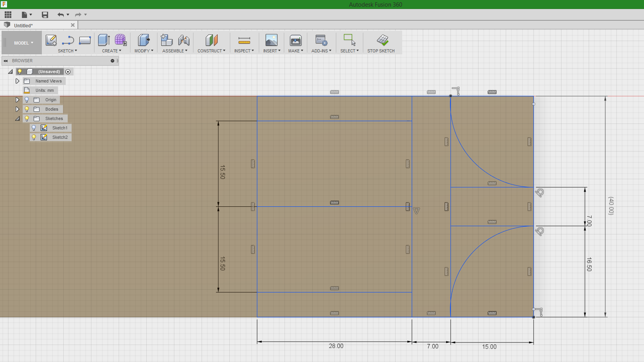Click the 15.00 horizontal dimension value

pyautogui.click(x=489, y=347)
